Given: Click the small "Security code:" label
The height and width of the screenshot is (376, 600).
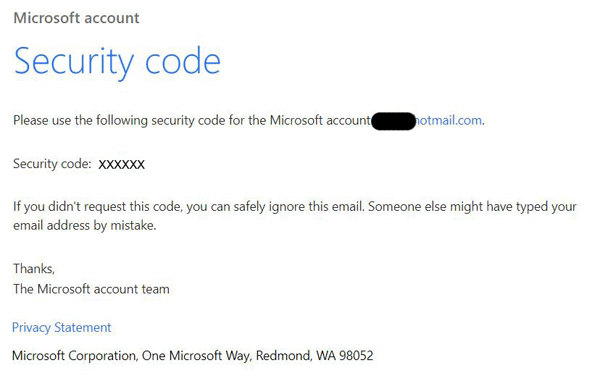Looking at the screenshot, I should [52, 164].
